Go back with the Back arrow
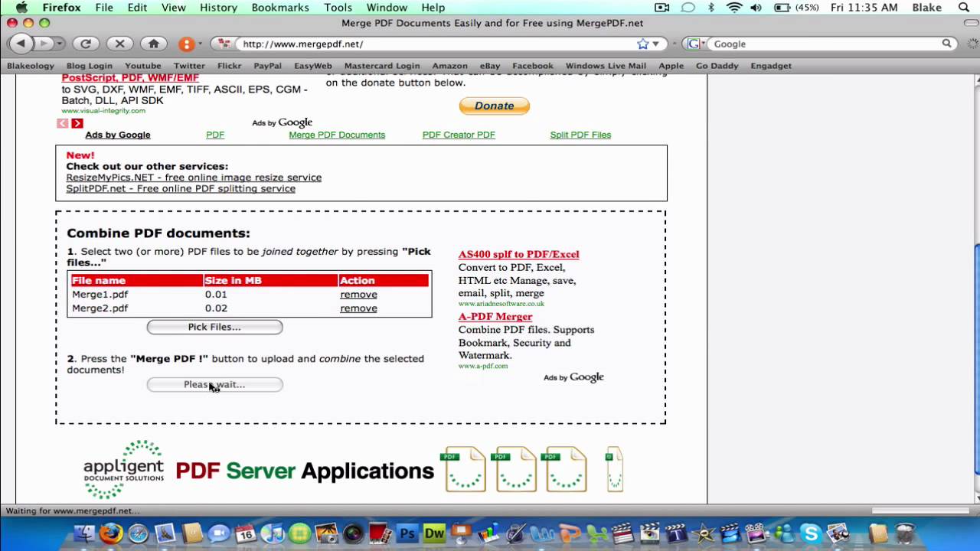The width and height of the screenshot is (980, 551). pyautogui.click(x=21, y=44)
